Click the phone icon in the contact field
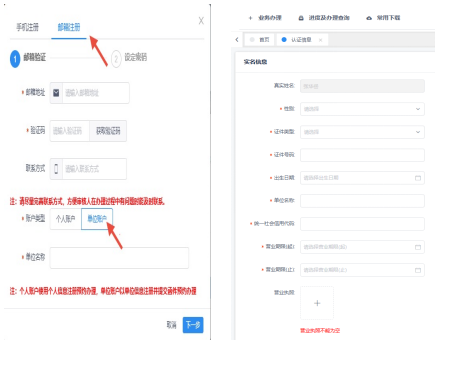 tap(56, 169)
